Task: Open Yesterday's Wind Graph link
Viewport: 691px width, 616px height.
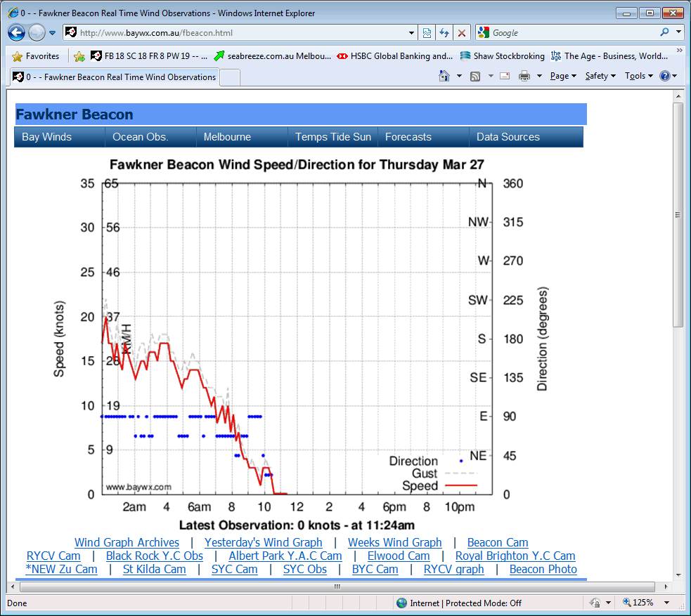Action: point(263,542)
